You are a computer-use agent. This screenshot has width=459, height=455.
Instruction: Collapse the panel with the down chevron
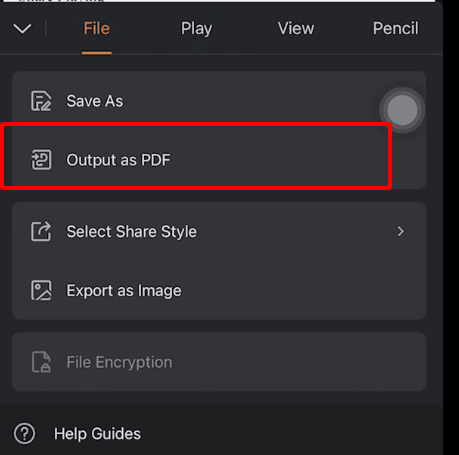click(22, 28)
